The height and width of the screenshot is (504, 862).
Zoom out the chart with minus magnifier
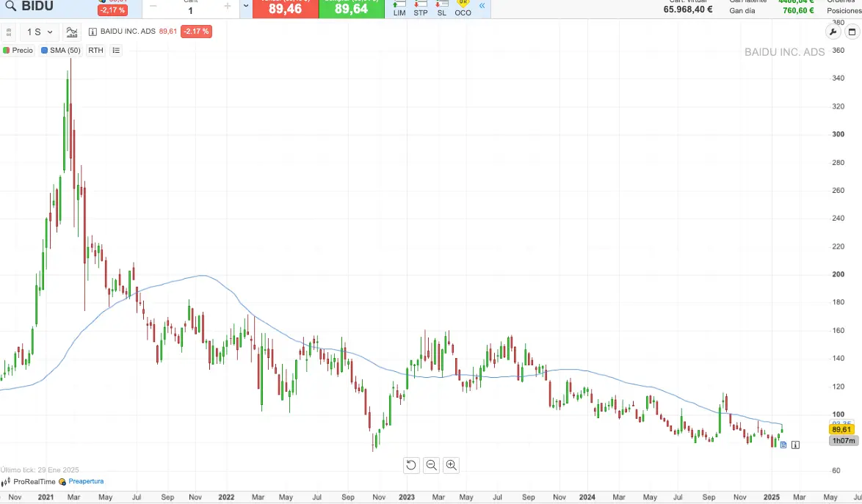(432, 464)
